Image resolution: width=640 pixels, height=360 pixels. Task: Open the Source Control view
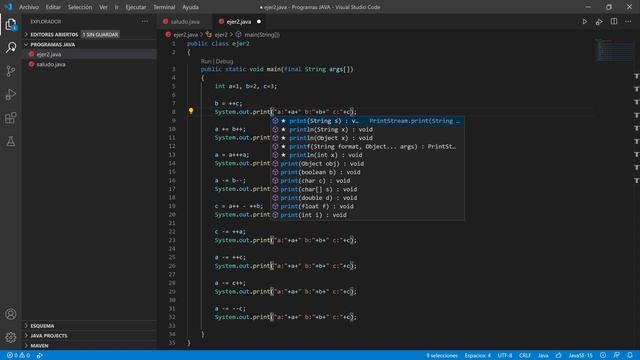coord(11,71)
